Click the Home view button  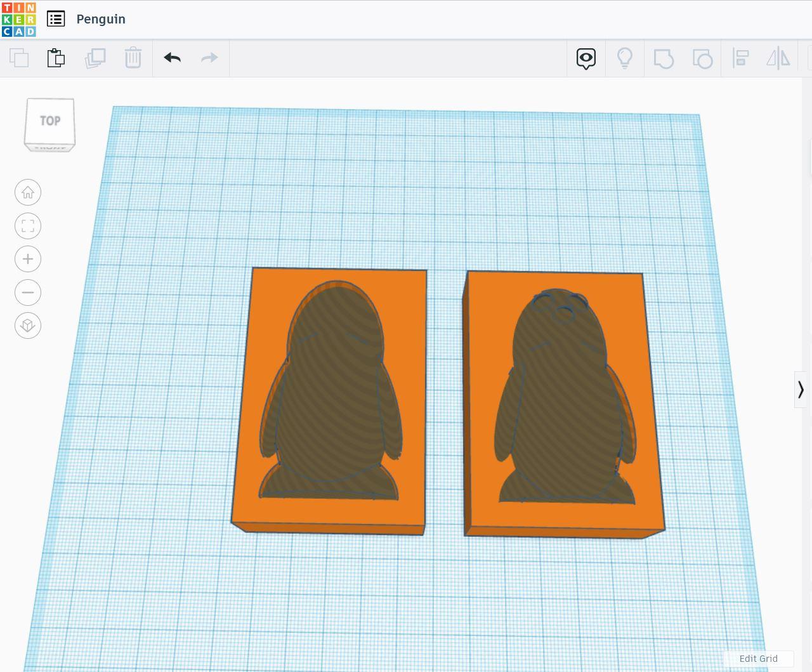click(28, 192)
